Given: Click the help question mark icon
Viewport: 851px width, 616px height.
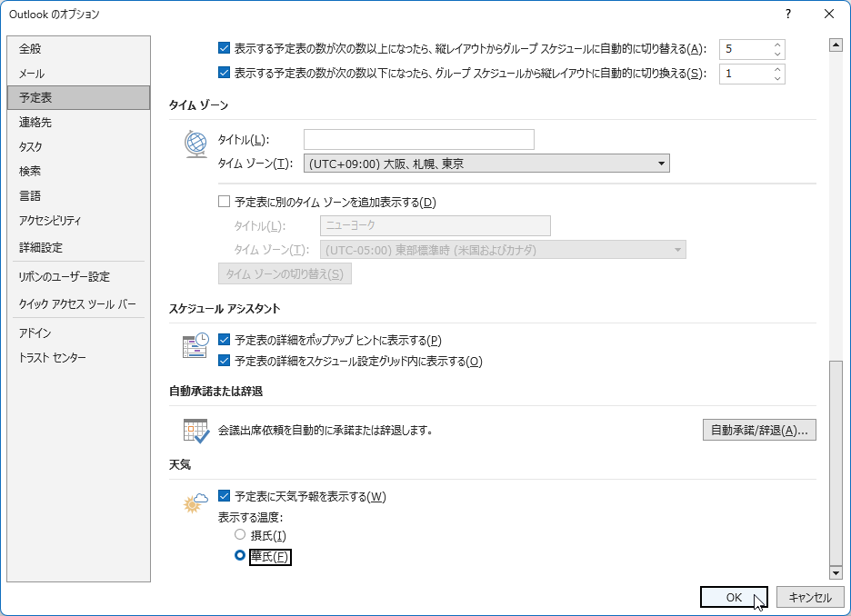Looking at the screenshot, I should pyautogui.click(x=787, y=14).
